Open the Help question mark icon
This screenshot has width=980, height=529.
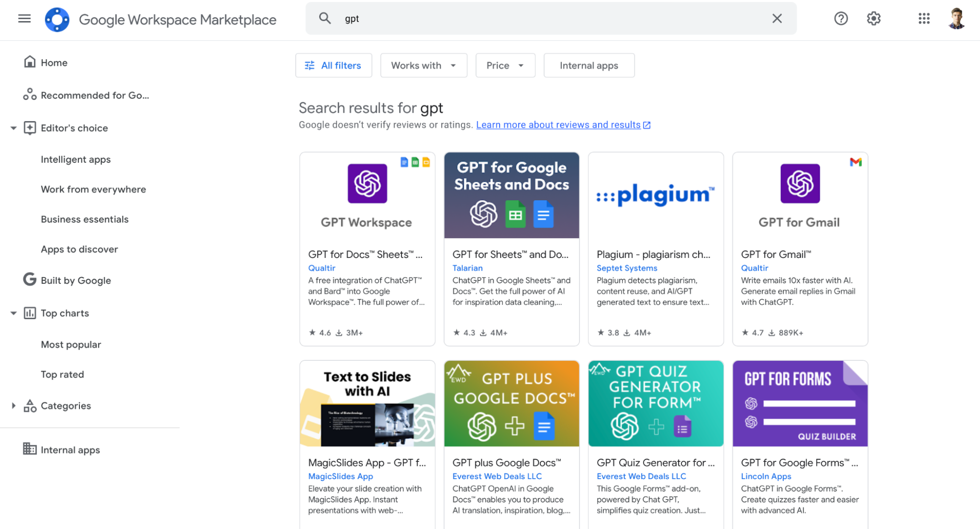(841, 19)
